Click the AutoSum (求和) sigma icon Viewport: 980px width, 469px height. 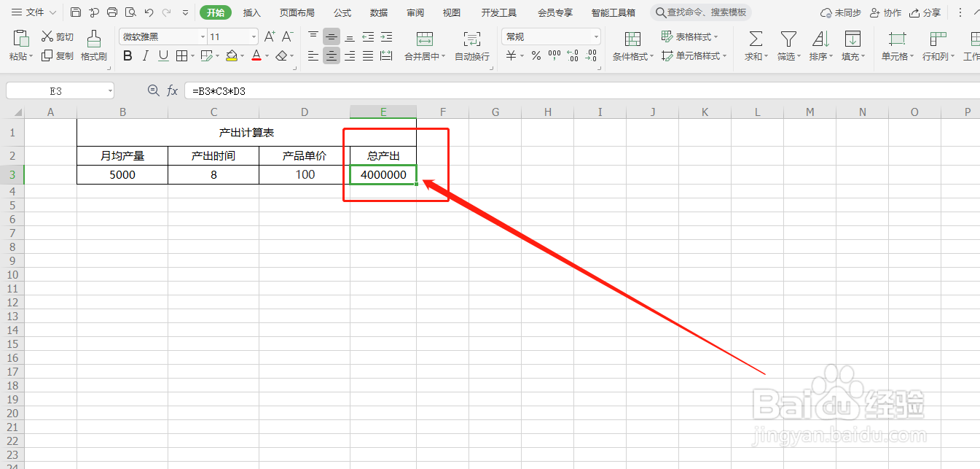tap(756, 39)
